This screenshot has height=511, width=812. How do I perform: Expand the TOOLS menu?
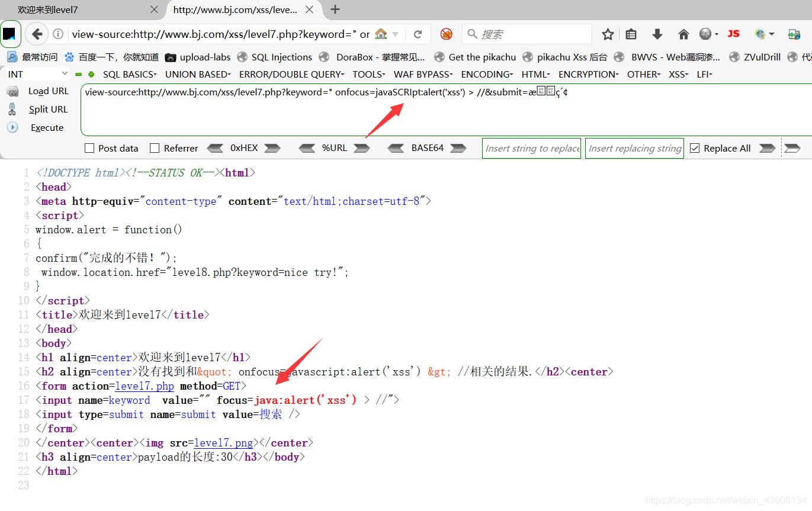tap(369, 74)
